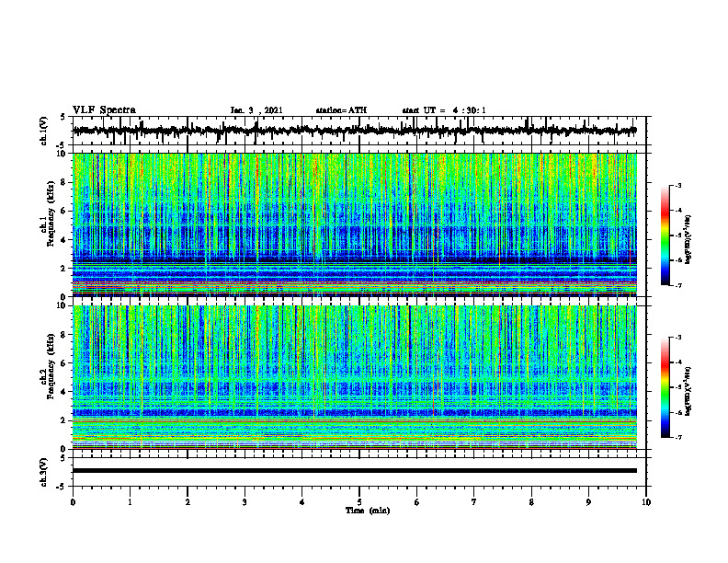The image size is (728, 563).
Task: Click the "4" kHz tick on ch.1 frequency axis
Action: click(x=63, y=240)
